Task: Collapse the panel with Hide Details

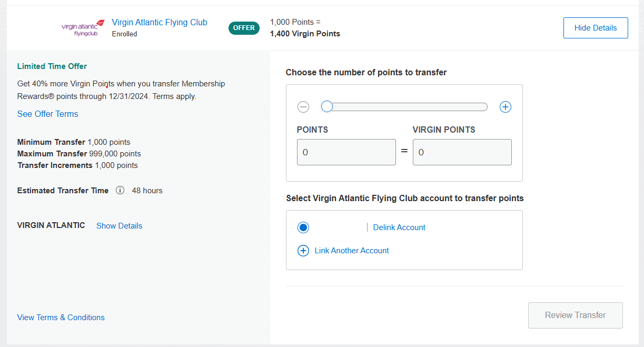Action: pos(596,28)
